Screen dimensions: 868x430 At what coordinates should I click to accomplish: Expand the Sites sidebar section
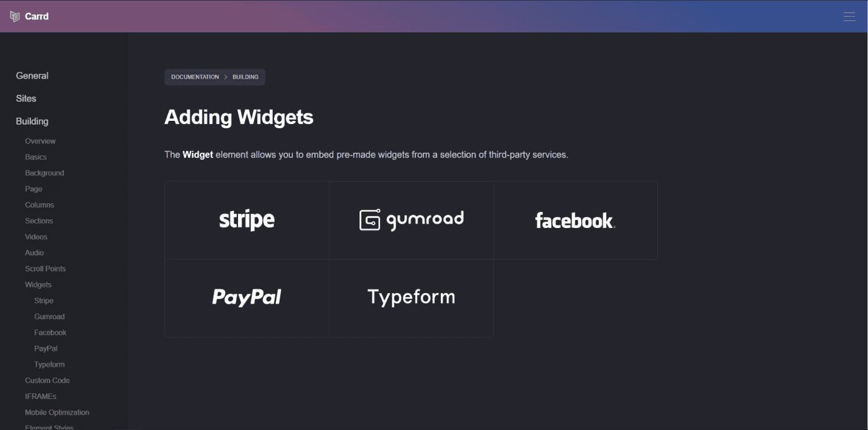(x=26, y=99)
